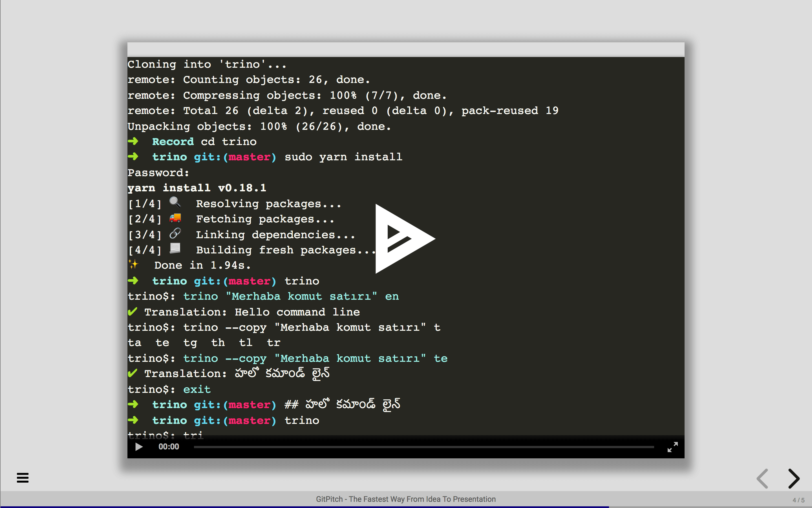Click the '[2/4] Fetching packages...' line

coord(231,219)
